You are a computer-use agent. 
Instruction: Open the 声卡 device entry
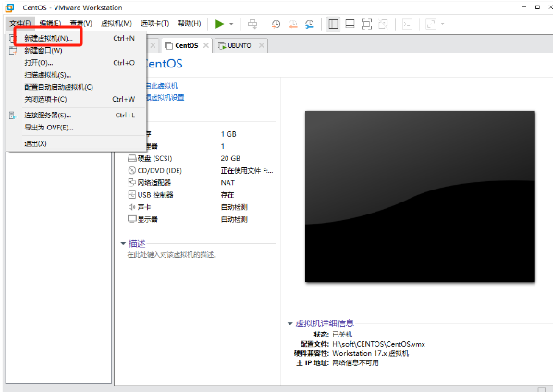[x=144, y=207]
